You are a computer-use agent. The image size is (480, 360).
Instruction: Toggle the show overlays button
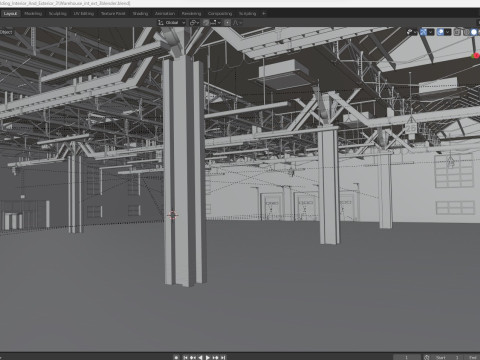[x=440, y=32]
